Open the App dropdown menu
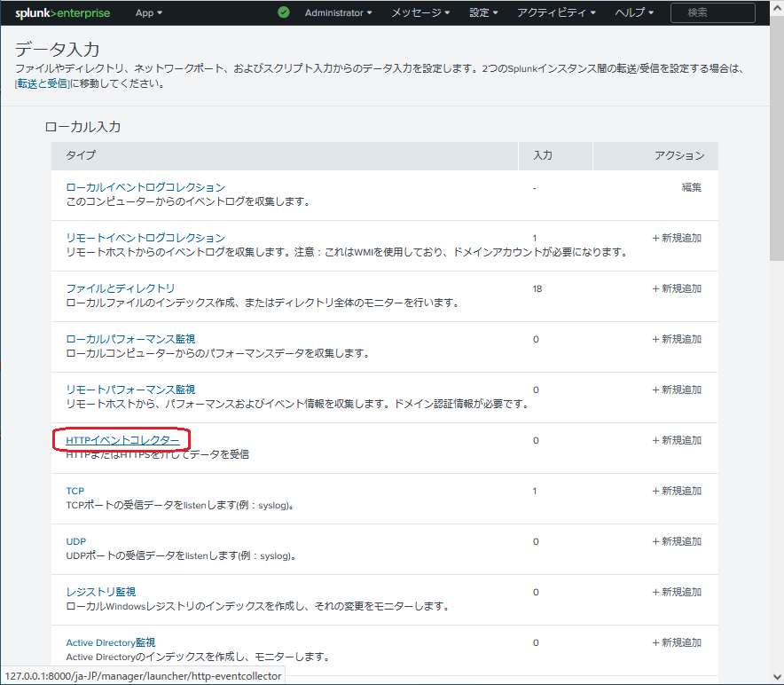Image resolution: width=784 pixels, height=685 pixels. 148,13
